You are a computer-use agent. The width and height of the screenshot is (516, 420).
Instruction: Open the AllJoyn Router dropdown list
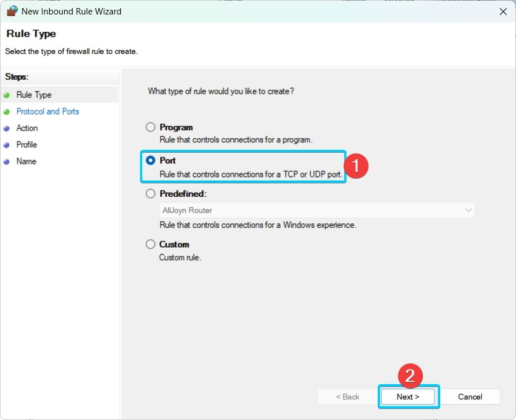click(x=316, y=210)
